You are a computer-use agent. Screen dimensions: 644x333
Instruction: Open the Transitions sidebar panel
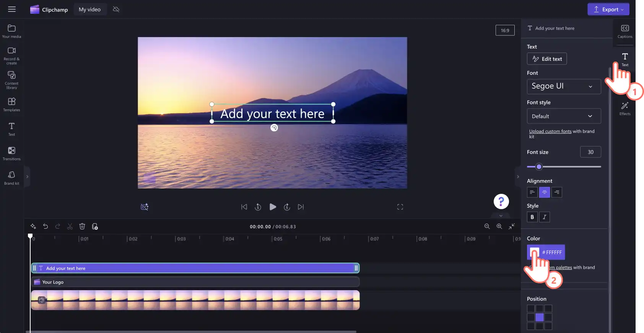click(11, 153)
